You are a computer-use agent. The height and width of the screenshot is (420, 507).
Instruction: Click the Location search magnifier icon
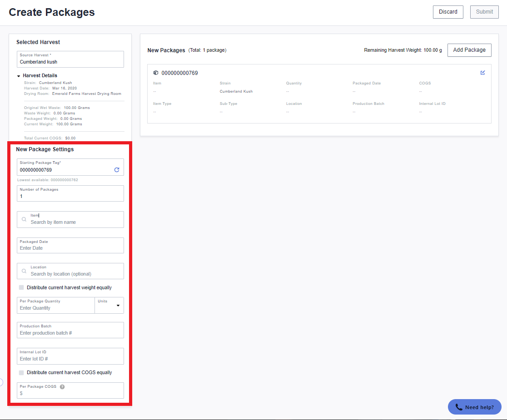pyautogui.click(x=24, y=271)
